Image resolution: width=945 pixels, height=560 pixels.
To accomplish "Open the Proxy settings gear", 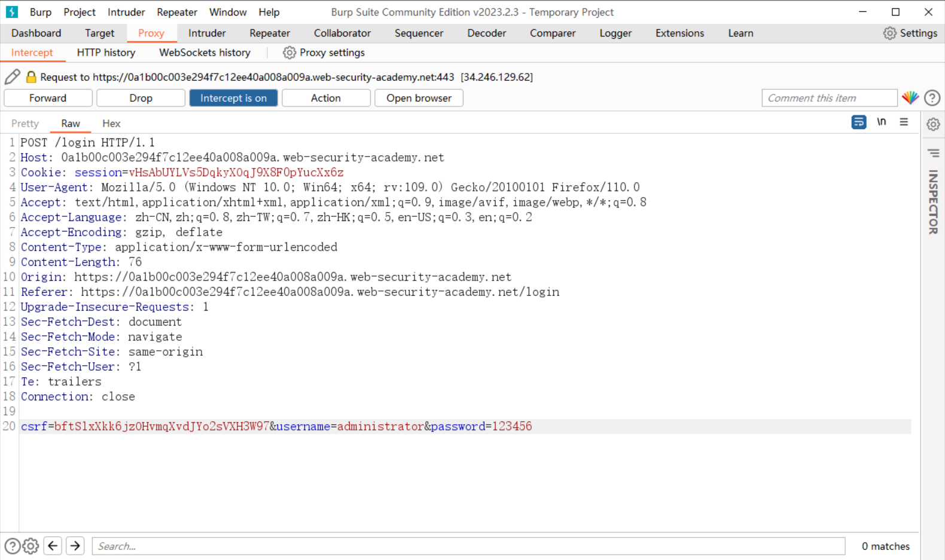I will [x=289, y=53].
